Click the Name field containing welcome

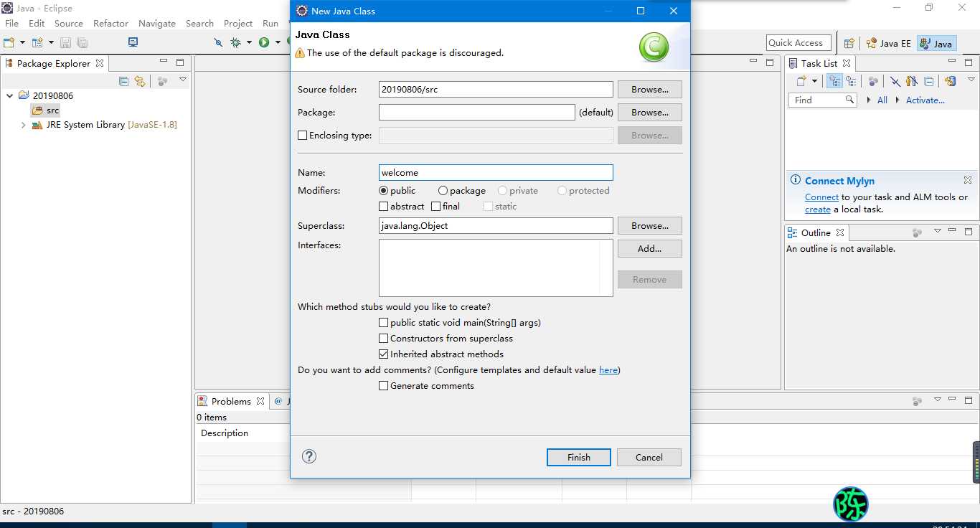(496, 172)
